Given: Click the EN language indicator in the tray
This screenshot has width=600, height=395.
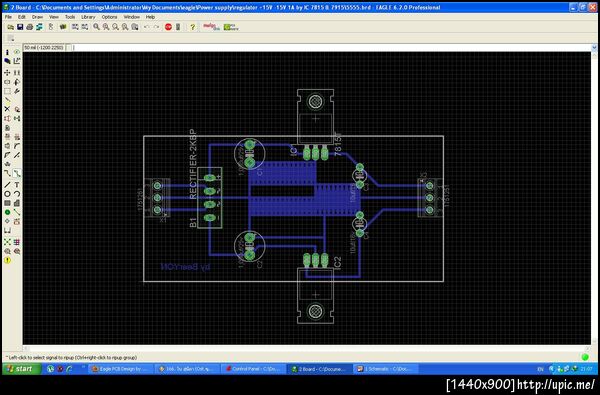Looking at the screenshot, I should point(540,369).
